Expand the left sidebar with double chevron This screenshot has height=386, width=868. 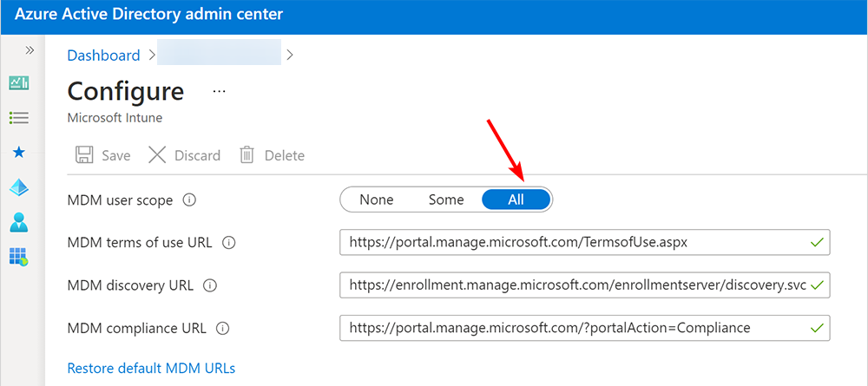point(30,50)
